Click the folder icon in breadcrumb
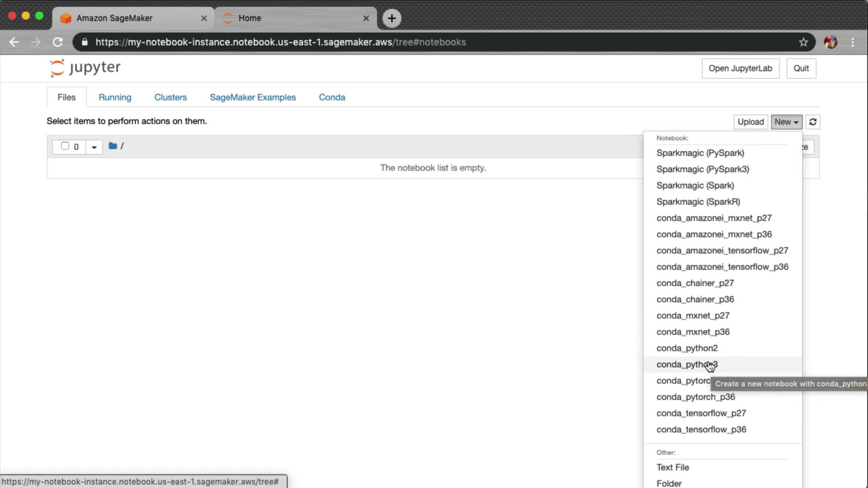The width and height of the screenshot is (868, 488). click(113, 146)
